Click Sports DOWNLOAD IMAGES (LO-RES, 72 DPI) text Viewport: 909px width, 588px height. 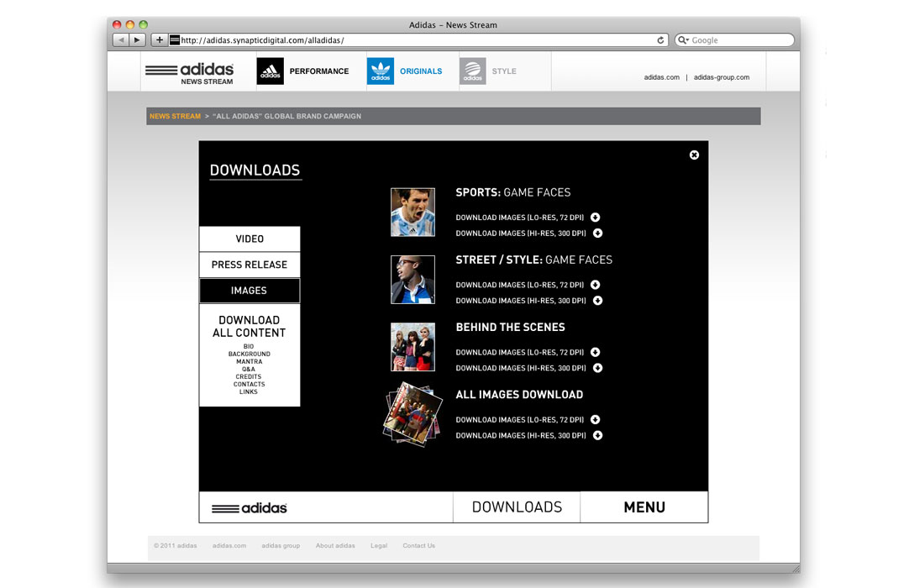click(x=519, y=218)
